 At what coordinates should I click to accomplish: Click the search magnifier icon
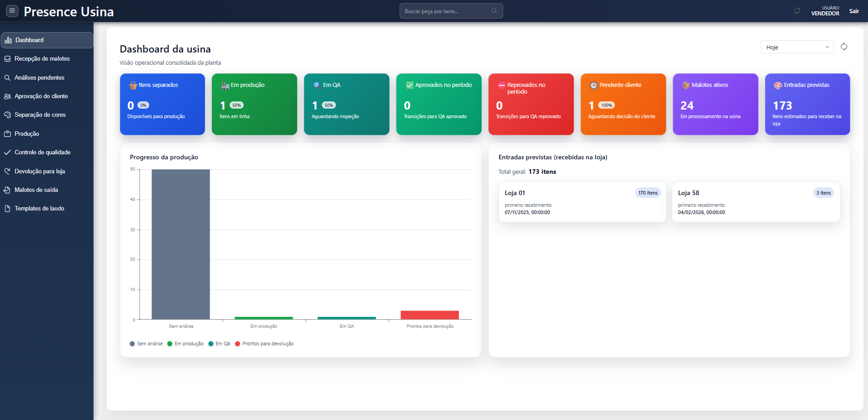(494, 11)
